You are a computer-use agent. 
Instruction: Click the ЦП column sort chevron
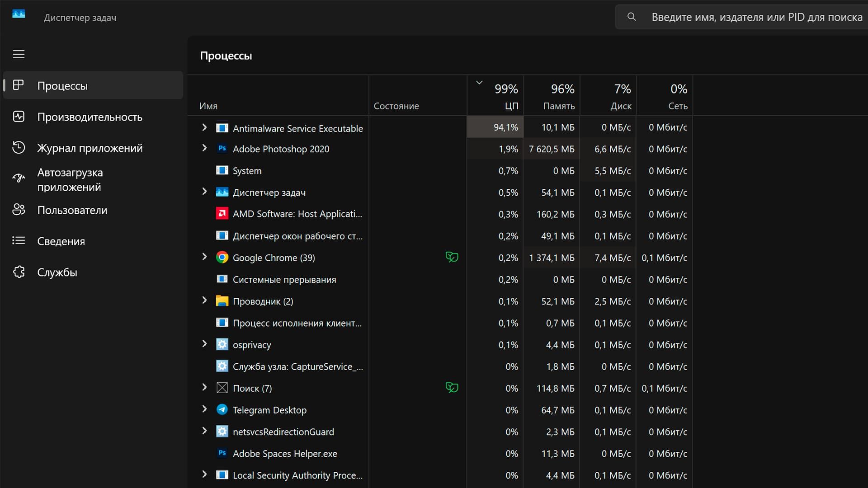479,83
